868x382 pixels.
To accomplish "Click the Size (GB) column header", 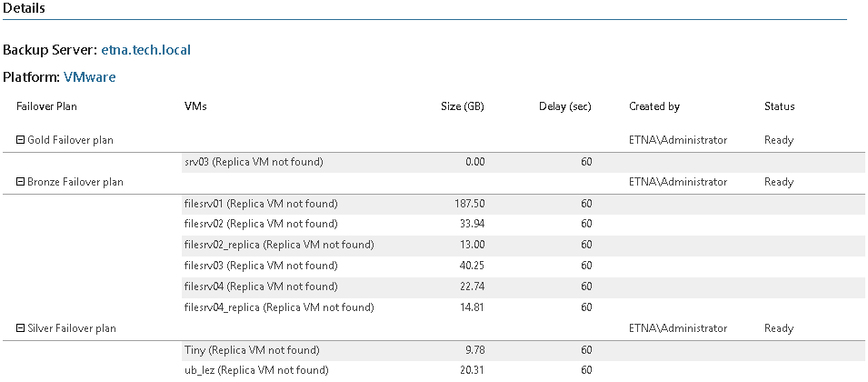I will 463,106.
